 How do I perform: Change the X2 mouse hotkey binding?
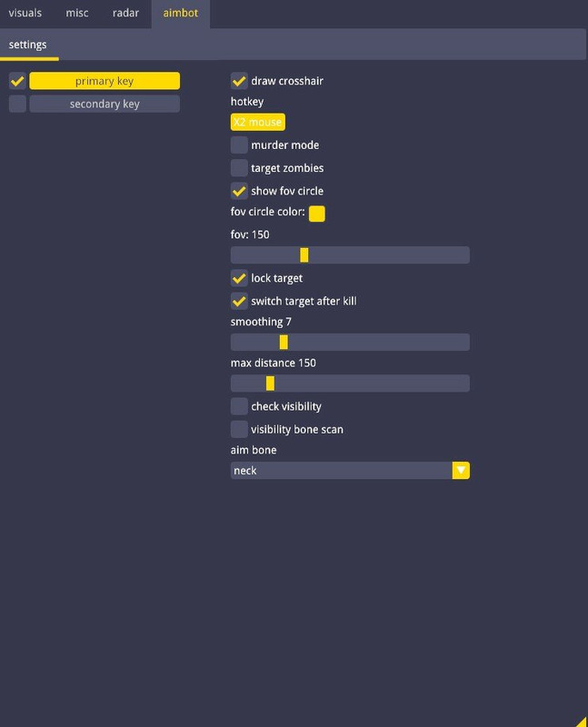(x=257, y=122)
